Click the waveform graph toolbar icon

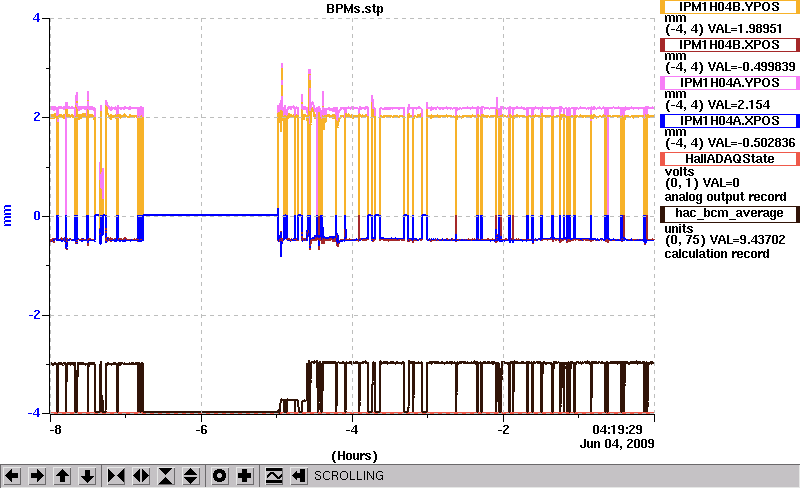(x=273, y=476)
